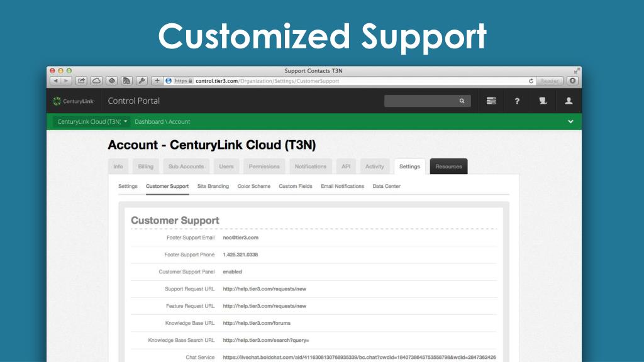This screenshot has height=362, width=644.
Task: Open the Permissions tab
Action: click(264, 166)
